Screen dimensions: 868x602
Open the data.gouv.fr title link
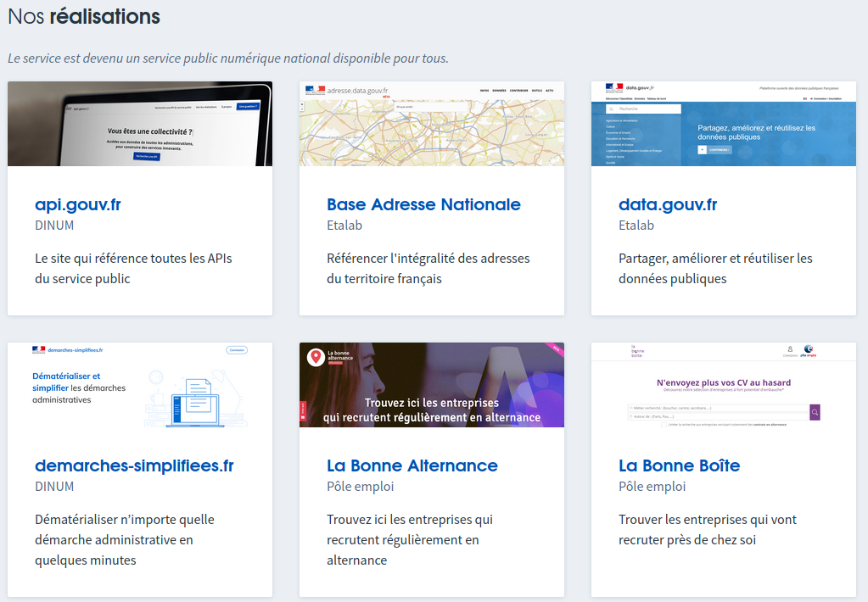tap(668, 204)
